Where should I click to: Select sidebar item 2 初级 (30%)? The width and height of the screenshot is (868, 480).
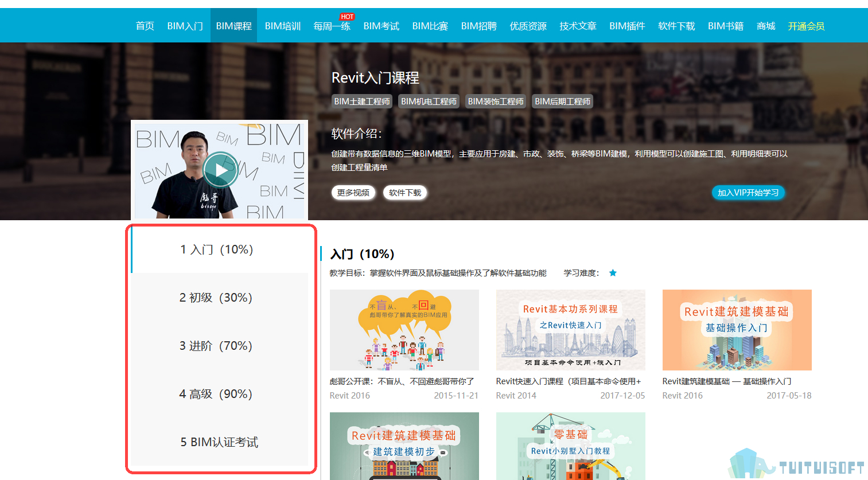[x=220, y=298]
